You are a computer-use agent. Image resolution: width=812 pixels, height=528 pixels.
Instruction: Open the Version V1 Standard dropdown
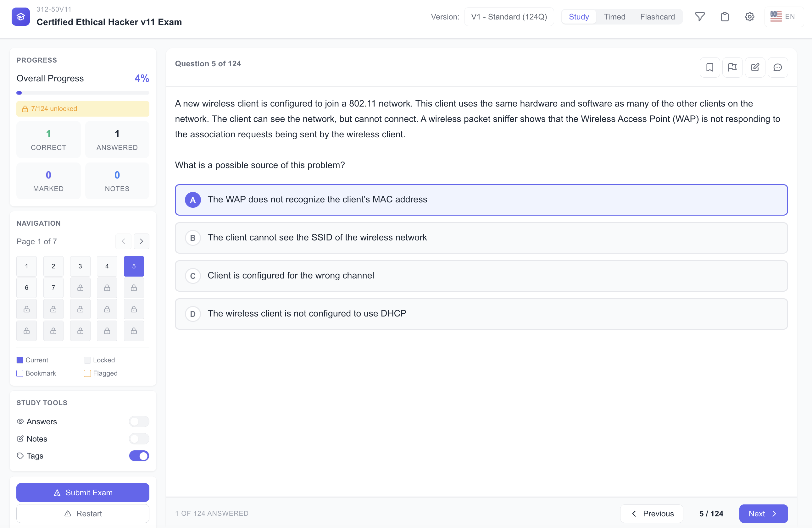509,17
